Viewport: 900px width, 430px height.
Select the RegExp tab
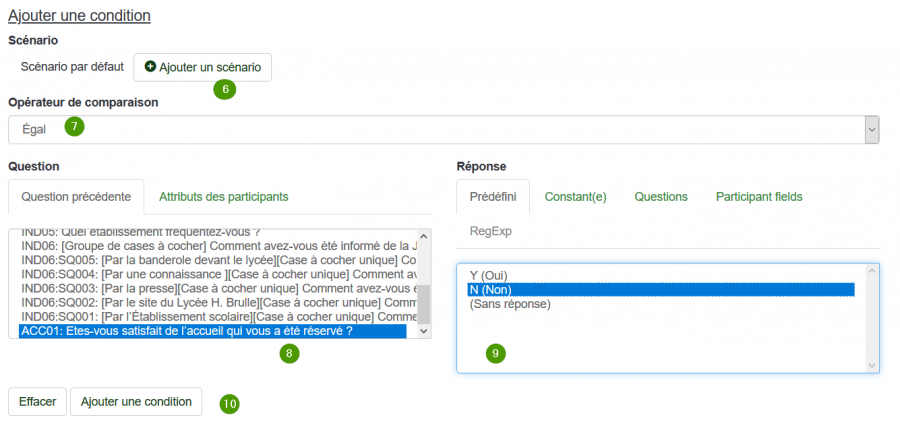pos(491,231)
